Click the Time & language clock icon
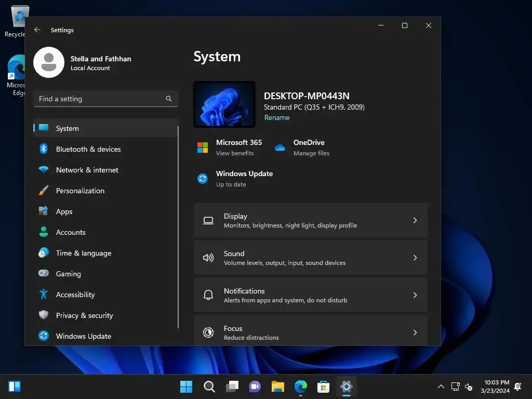The height and width of the screenshot is (399, 532). (x=44, y=253)
